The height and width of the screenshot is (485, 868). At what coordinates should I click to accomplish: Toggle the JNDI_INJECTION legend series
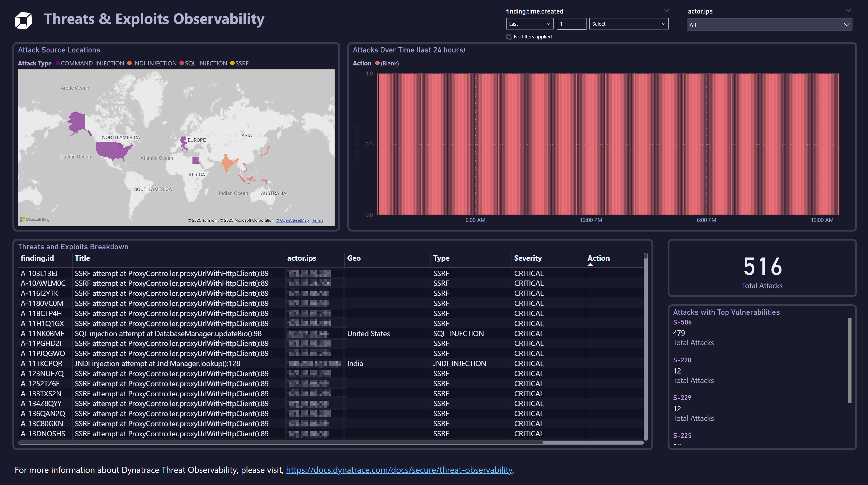(x=129, y=63)
